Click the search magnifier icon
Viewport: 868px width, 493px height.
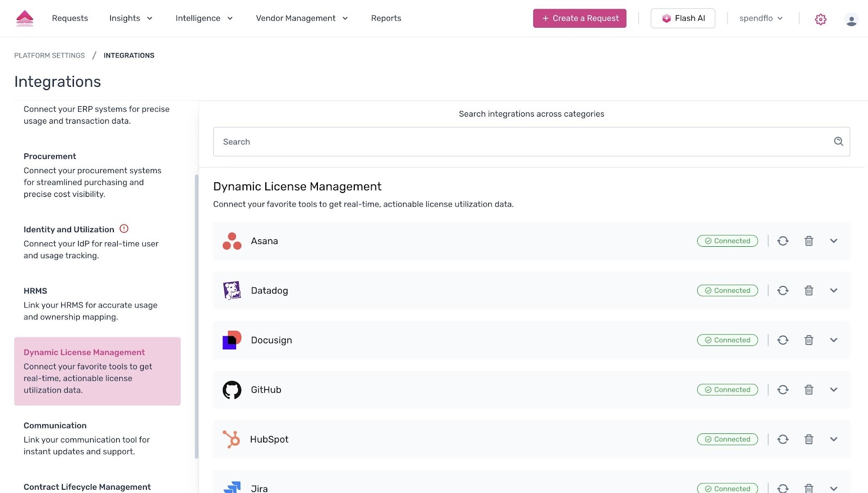click(x=838, y=142)
